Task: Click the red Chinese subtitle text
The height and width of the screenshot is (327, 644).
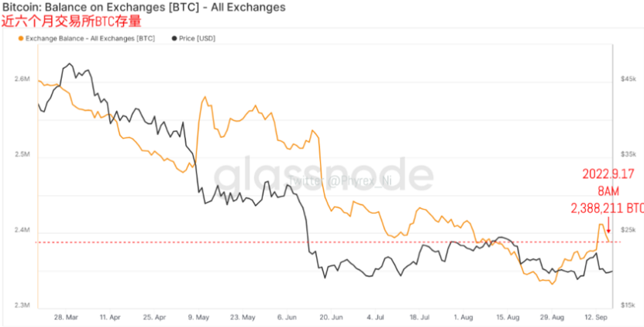Action: coord(72,21)
